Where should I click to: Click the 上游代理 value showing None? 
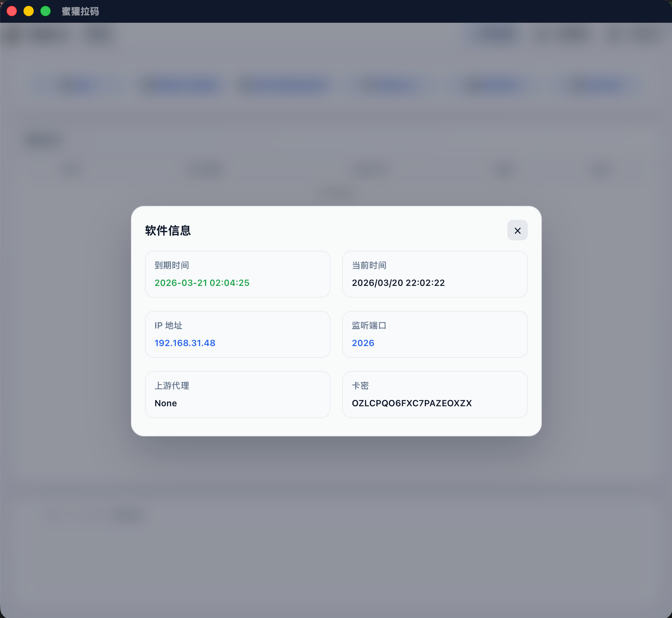point(165,403)
